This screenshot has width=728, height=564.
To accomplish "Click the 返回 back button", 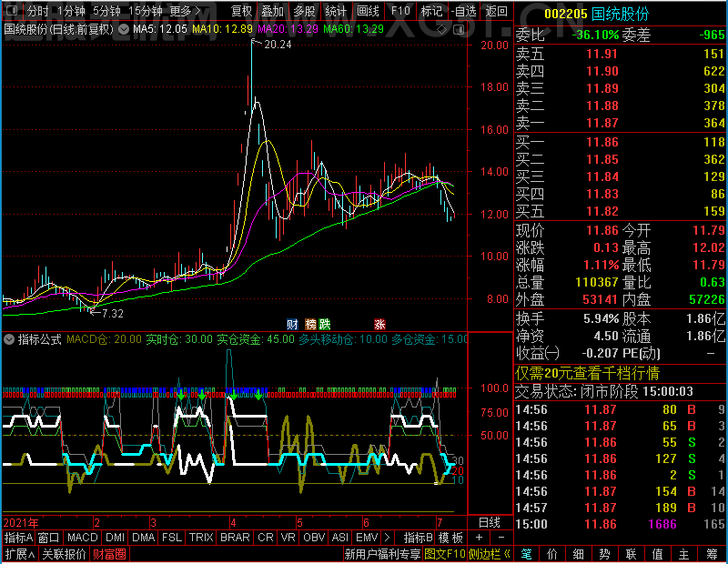I will (x=496, y=11).
